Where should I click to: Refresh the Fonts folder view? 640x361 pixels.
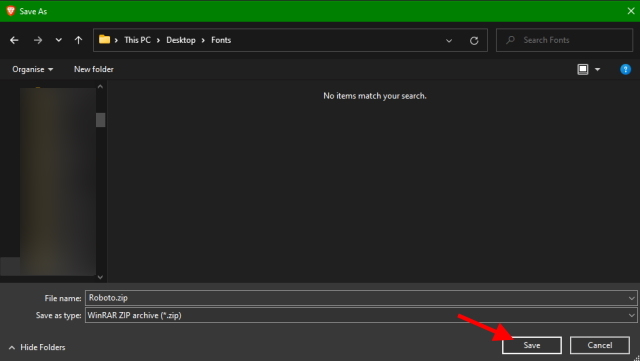474,40
